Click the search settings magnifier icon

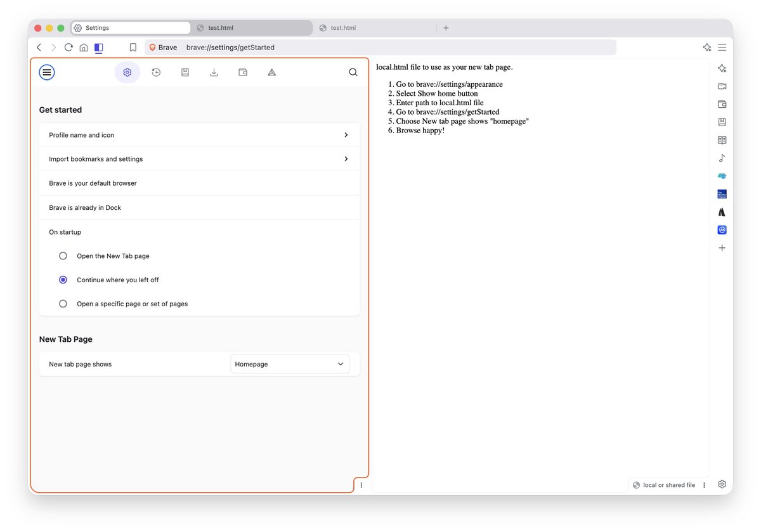[x=353, y=72]
